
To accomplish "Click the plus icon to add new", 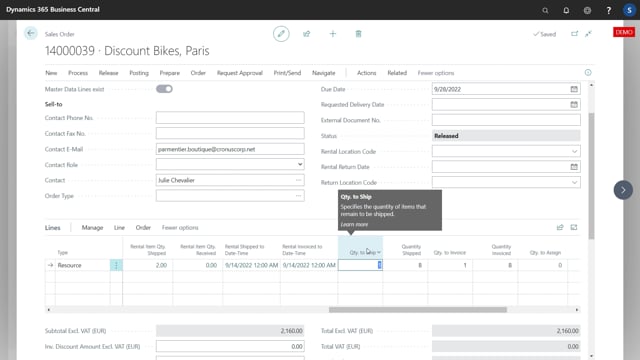I will click(333, 34).
